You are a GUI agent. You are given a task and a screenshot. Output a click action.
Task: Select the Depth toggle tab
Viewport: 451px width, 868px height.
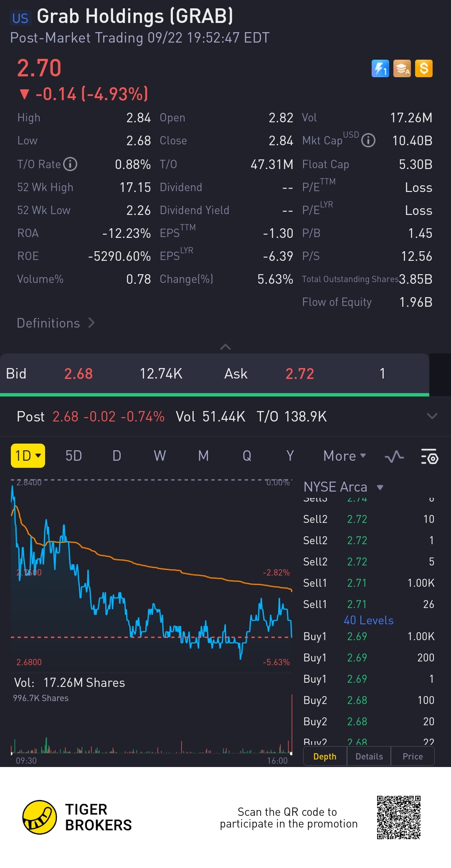coord(325,757)
